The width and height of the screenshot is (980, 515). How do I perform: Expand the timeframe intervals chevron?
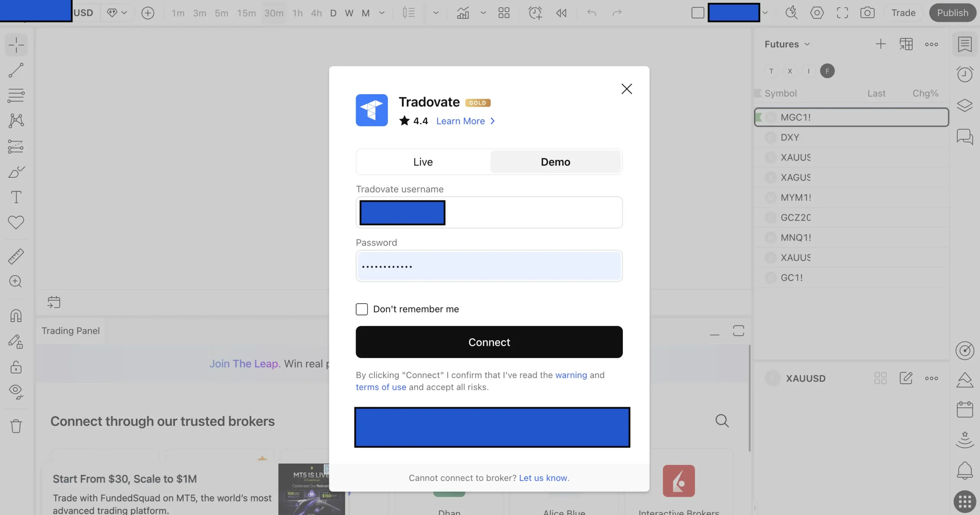pyautogui.click(x=382, y=13)
